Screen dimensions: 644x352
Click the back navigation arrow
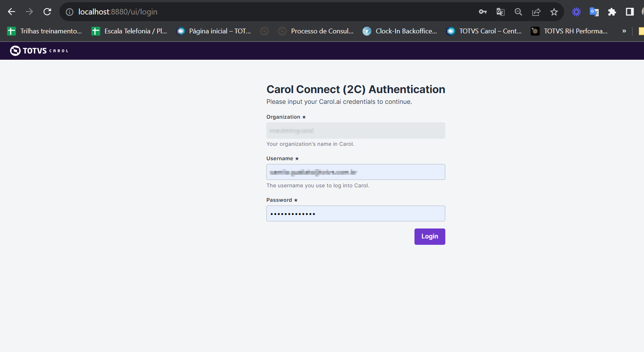coord(12,11)
